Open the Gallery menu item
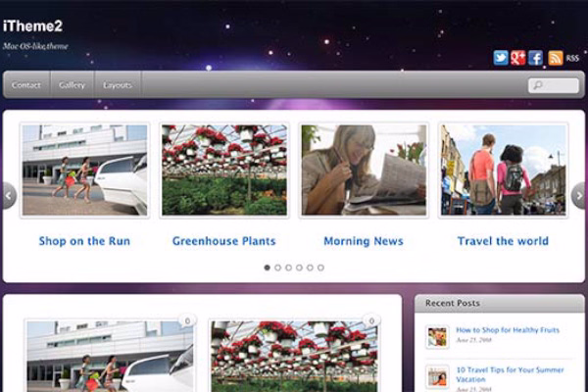This screenshot has height=392, width=588. 72,85
